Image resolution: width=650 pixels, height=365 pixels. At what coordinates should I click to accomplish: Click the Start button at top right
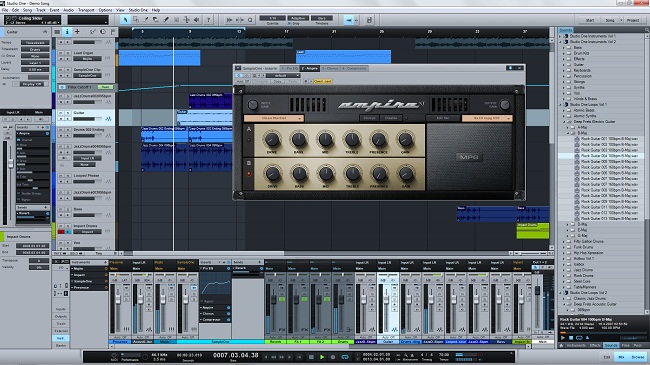[x=590, y=20]
